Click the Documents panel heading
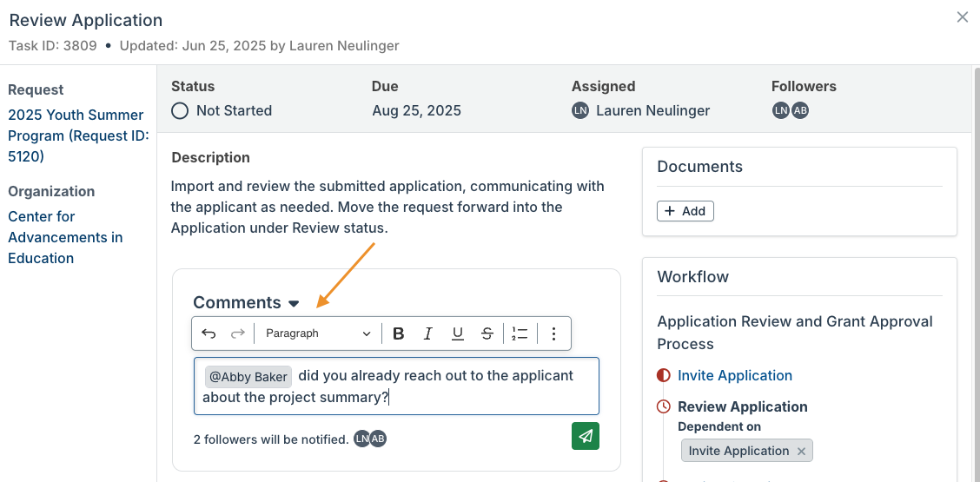Viewport: 980px width, 482px height. [x=699, y=167]
